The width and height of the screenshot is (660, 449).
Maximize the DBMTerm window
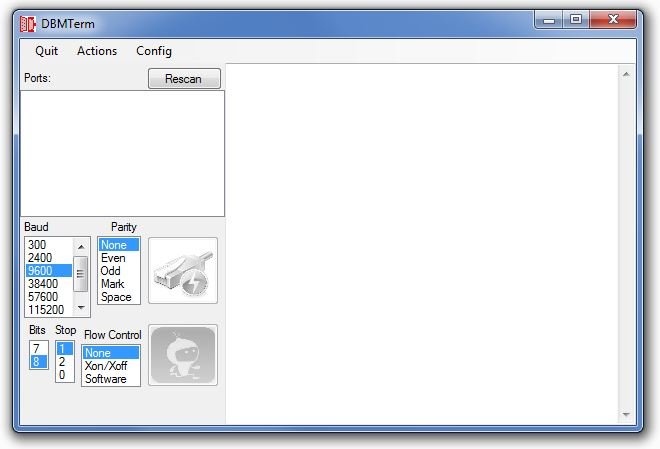[576, 19]
